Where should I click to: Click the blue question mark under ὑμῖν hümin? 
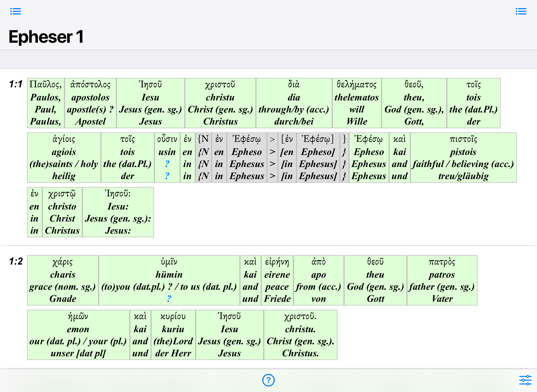(169, 298)
